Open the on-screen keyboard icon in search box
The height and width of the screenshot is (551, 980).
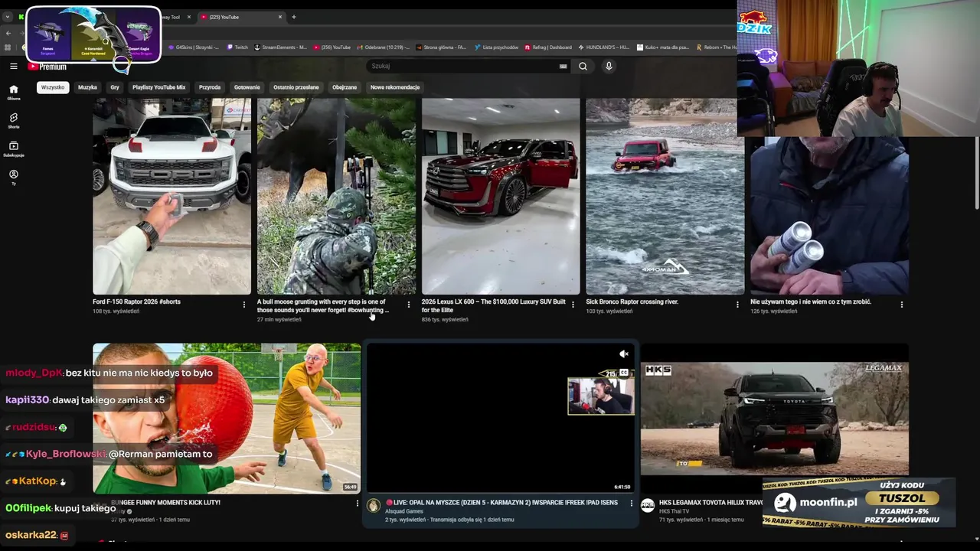tap(563, 66)
